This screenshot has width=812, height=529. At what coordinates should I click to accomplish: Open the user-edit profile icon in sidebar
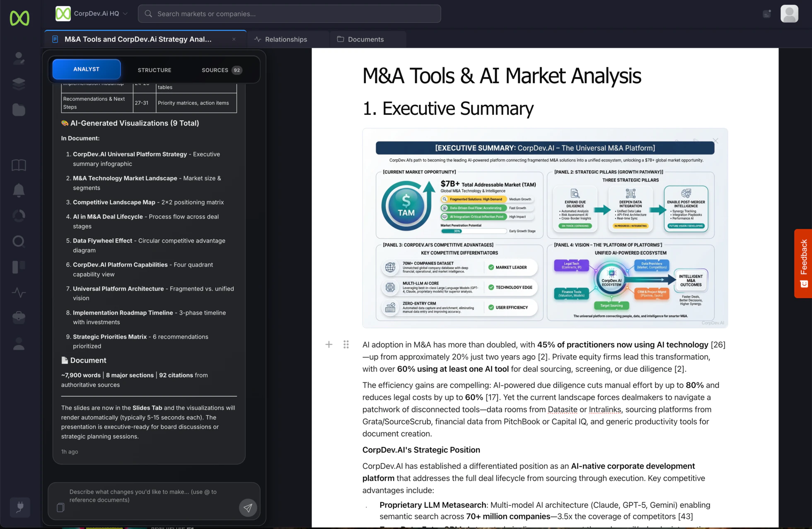(x=19, y=58)
